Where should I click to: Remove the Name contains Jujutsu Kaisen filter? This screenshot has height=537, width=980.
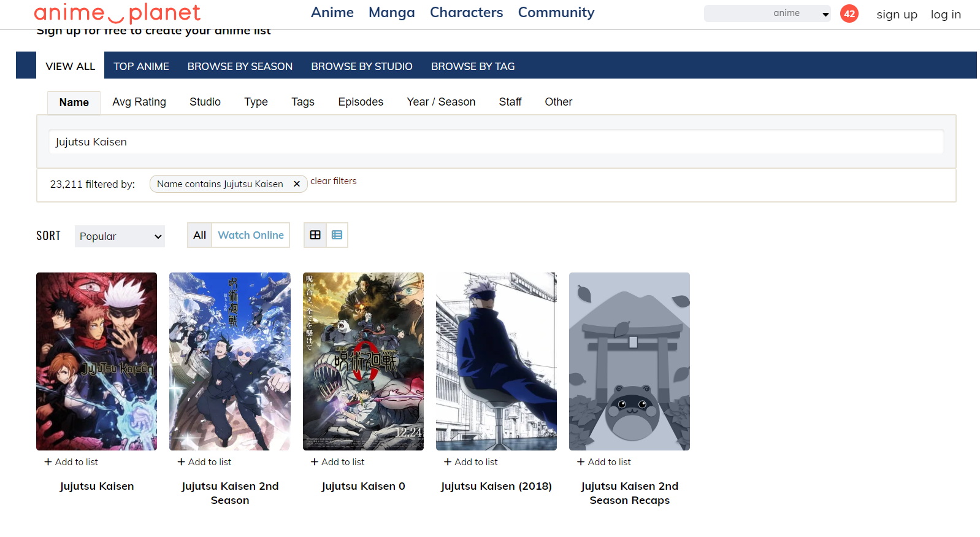pyautogui.click(x=297, y=184)
